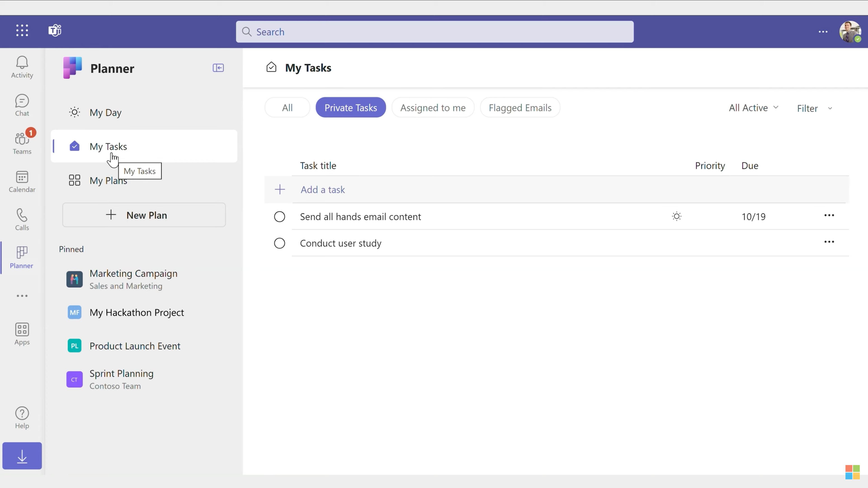This screenshot has width=868, height=488.
Task: Collapse the Planner navigation pane
Action: click(218, 68)
